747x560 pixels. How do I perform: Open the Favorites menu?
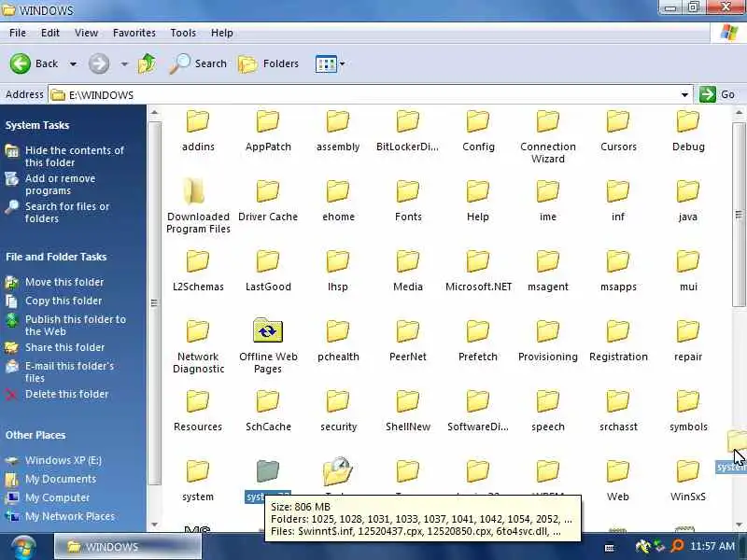(134, 33)
